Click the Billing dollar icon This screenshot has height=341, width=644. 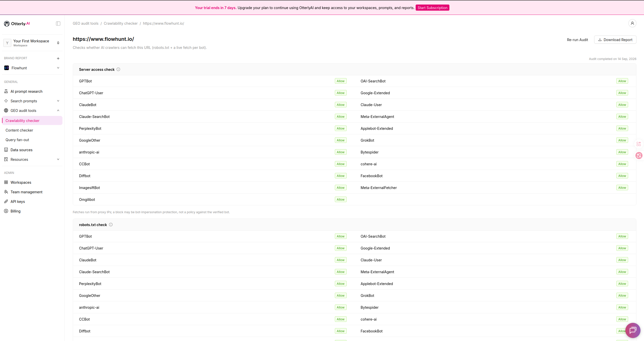(6, 211)
